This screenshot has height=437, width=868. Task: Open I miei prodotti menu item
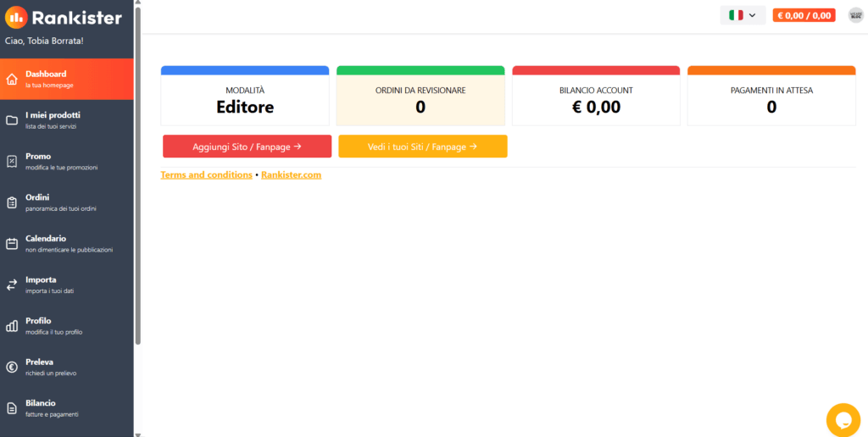(x=66, y=120)
